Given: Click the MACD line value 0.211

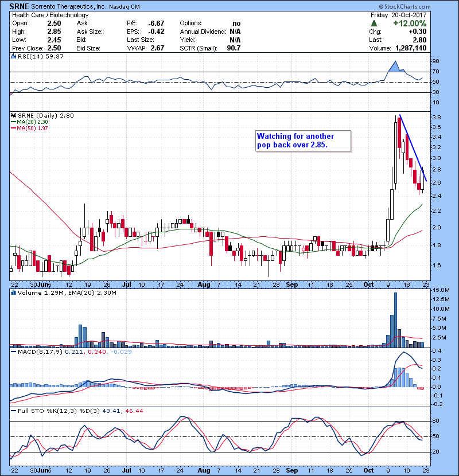Looking at the screenshot, I should coord(75,352).
